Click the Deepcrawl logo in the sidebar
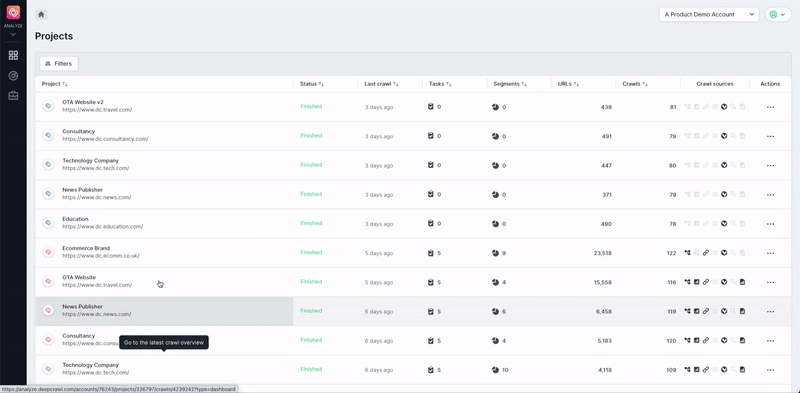The image size is (800, 393). (x=13, y=13)
